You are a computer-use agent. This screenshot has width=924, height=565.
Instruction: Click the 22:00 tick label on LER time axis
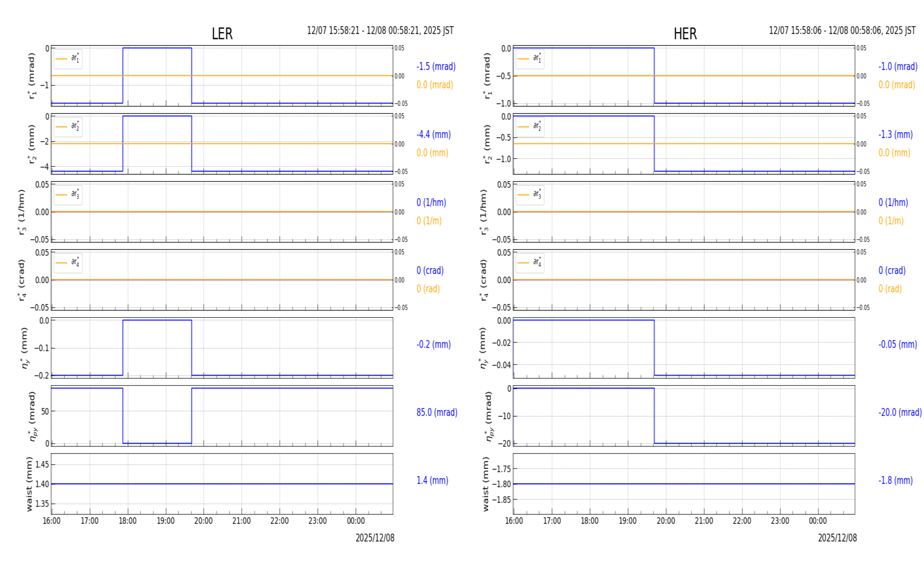tap(280, 521)
